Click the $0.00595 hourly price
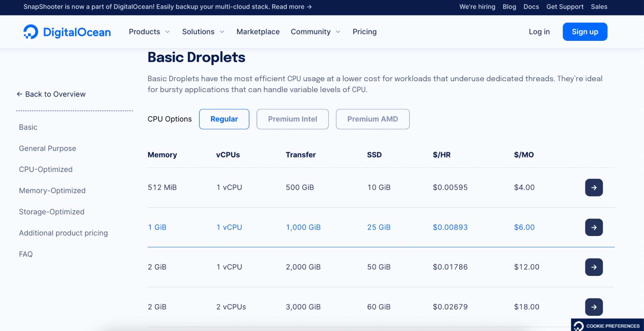This screenshot has width=644, height=331. coord(450,187)
